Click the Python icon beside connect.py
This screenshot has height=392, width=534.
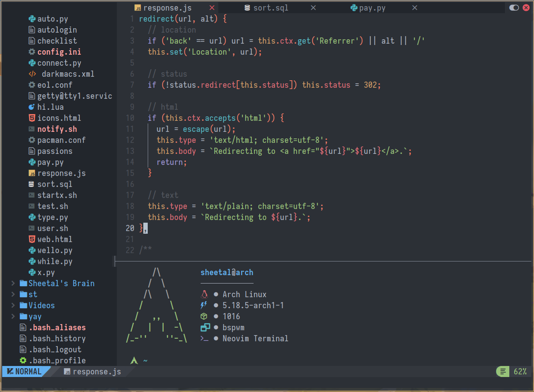tap(32, 63)
